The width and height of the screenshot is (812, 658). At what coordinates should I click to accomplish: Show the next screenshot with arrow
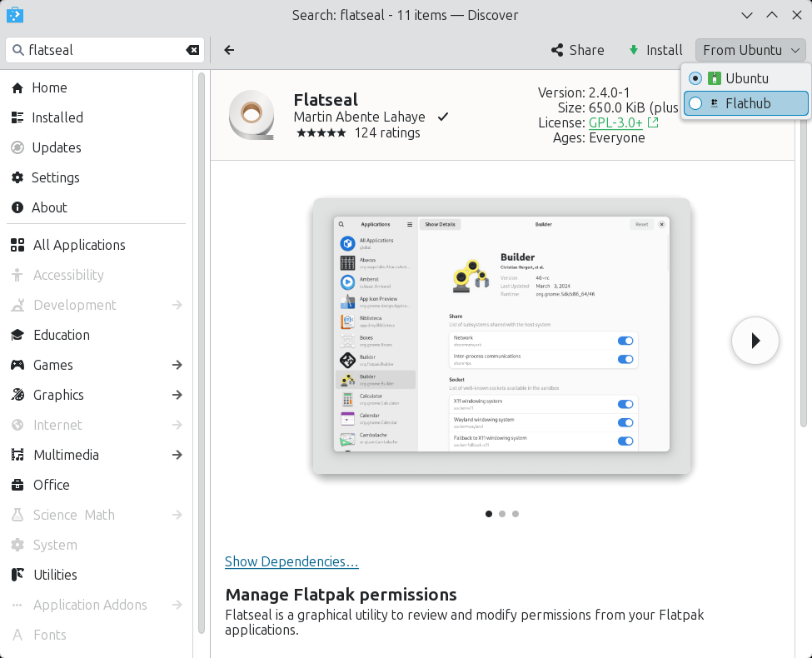click(755, 341)
